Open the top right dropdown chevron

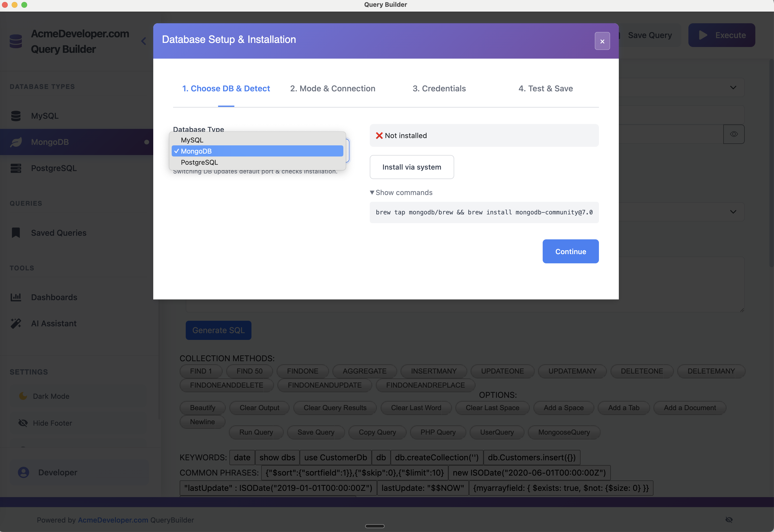pyautogui.click(x=733, y=87)
